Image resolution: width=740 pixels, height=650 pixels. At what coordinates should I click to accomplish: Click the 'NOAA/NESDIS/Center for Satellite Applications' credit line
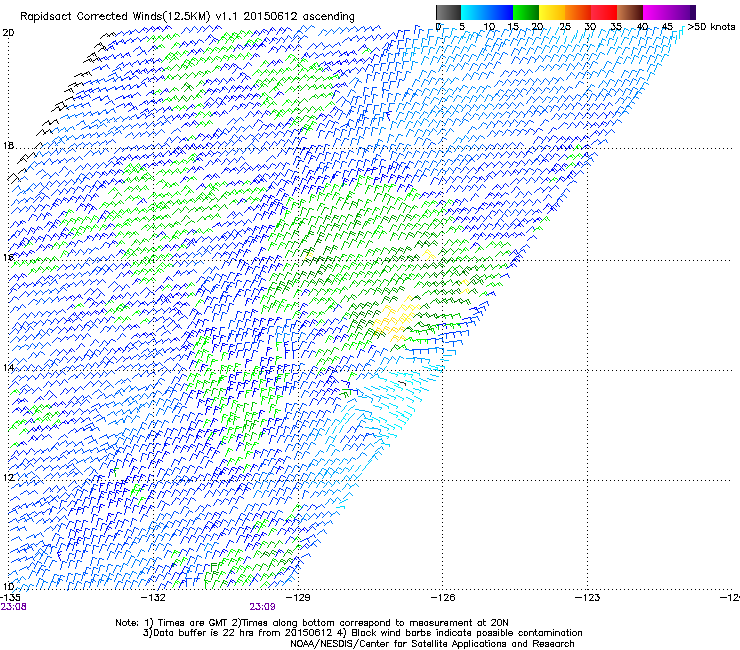tap(400, 644)
